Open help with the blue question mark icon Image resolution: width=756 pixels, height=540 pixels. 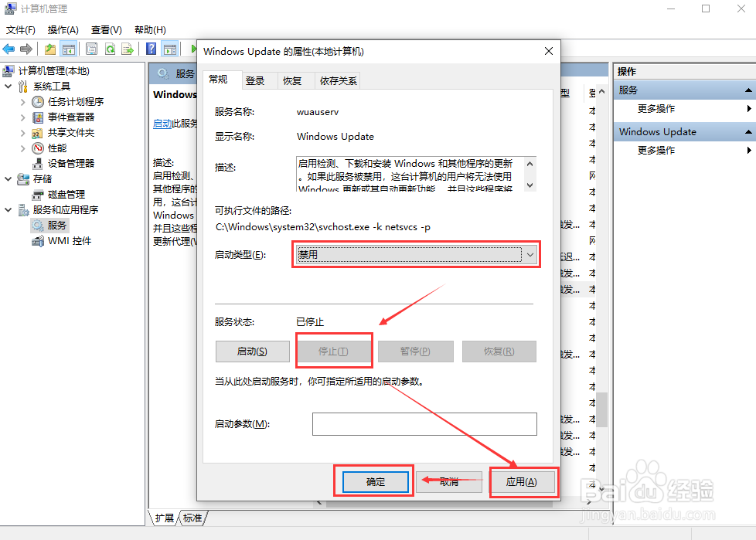pos(151,49)
